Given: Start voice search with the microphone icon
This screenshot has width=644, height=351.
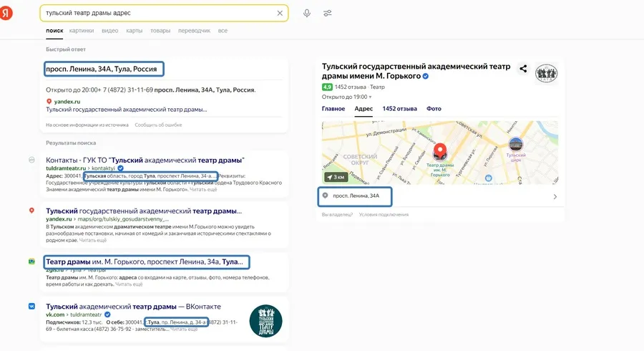Looking at the screenshot, I should 307,13.
